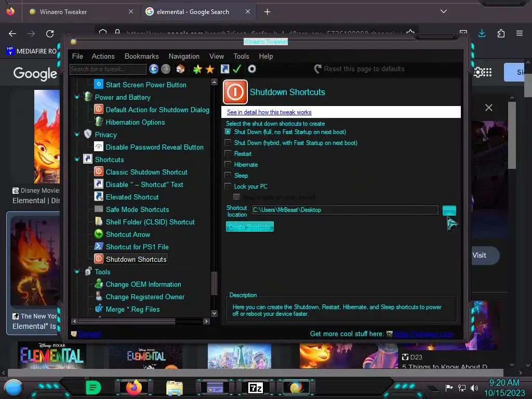Add bookmark using green plus star icon
The width and height of the screenshot is (532, 399).
pyautogui.click(x=197, y=69)
